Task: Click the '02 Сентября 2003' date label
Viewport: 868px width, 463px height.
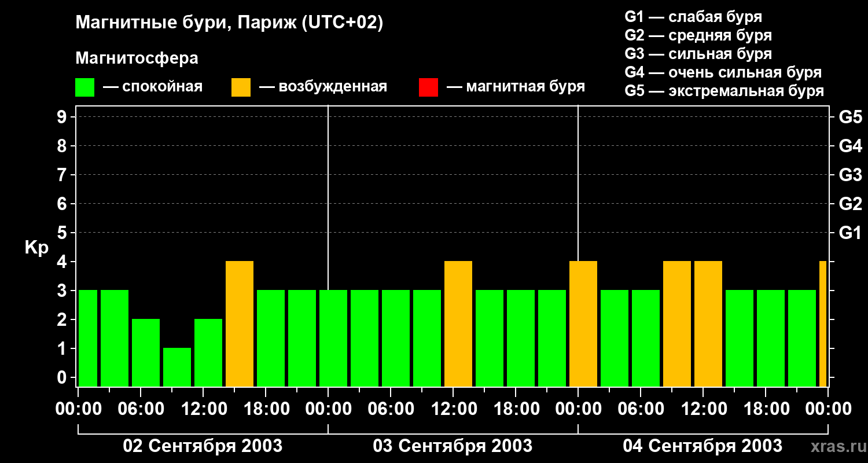Action: [203, 446]
